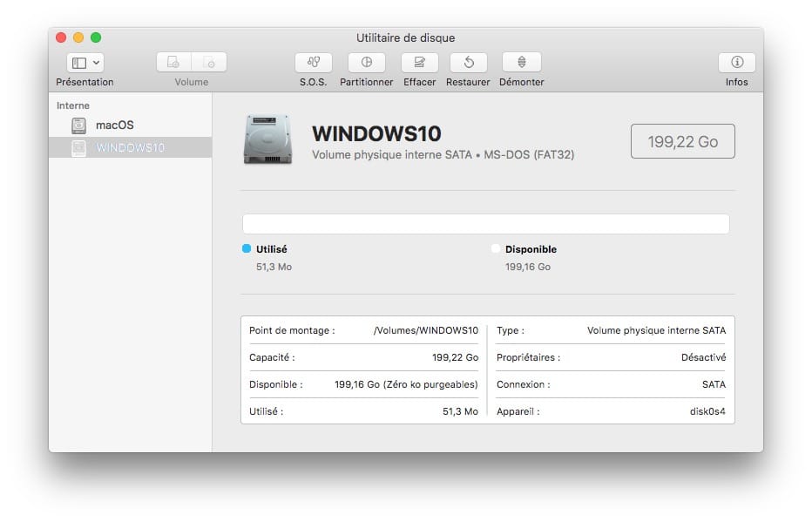Click the Interne sidebar section header
Screen dimensions: 812x522
pyautogui.click(x=73, y=105)
